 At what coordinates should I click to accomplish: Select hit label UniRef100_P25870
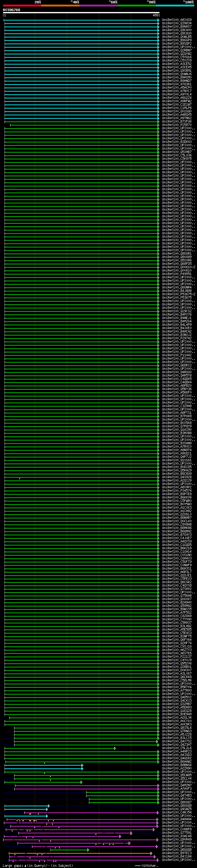[x=177, y=125]
